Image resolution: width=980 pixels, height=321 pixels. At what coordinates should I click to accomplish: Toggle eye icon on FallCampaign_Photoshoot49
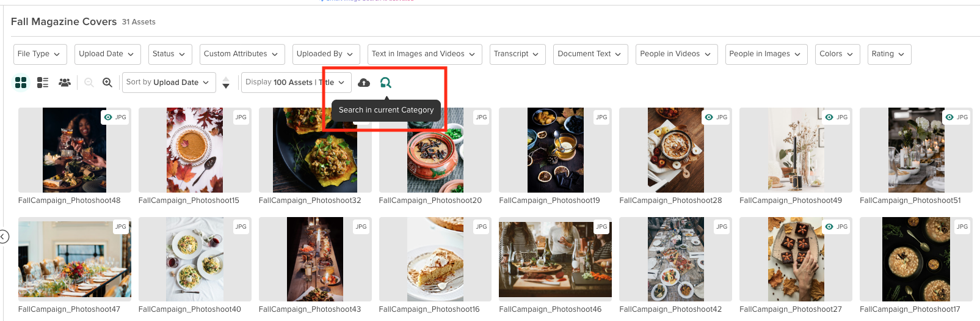click(x=829, y=117)
